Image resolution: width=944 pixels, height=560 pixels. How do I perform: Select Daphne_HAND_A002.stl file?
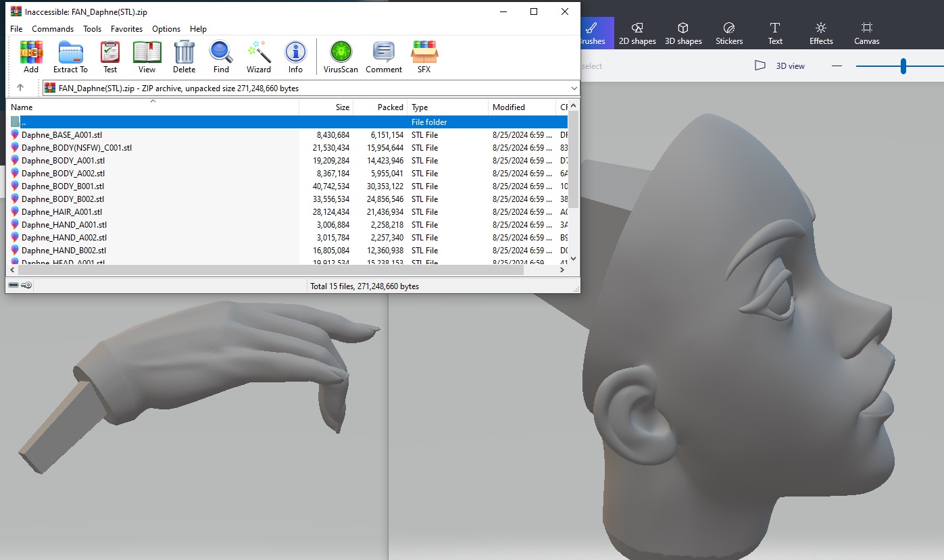287,237
